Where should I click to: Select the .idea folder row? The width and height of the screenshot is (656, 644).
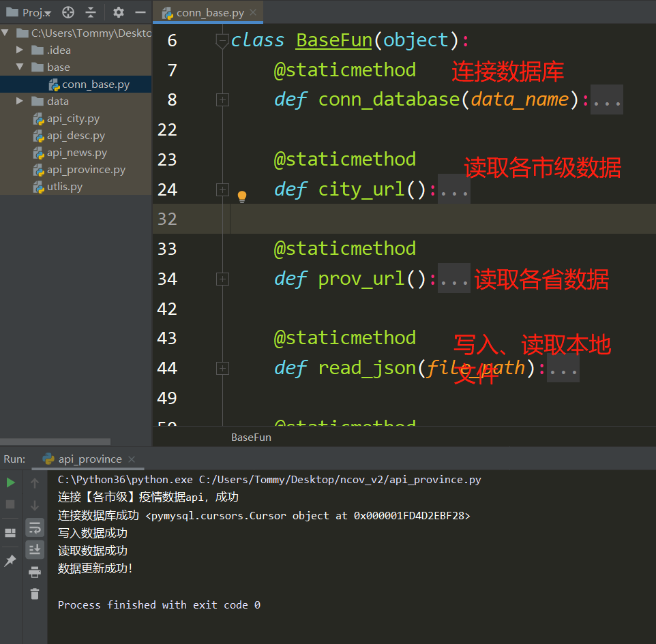pos(75,50)
